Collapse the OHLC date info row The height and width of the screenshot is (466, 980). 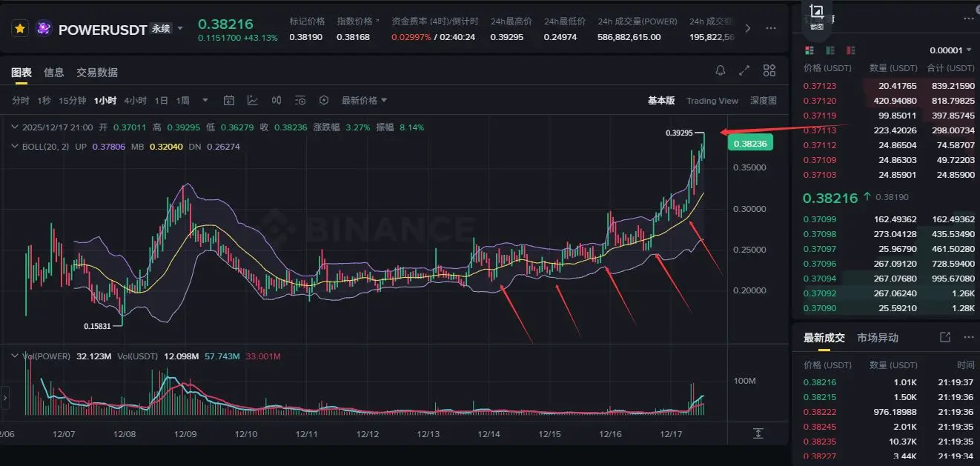pyautogui.click(x=15, y=127)
